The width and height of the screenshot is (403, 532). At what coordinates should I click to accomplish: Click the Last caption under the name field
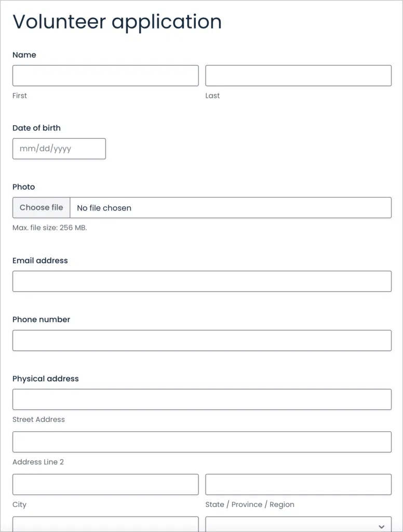click(212, 96)
